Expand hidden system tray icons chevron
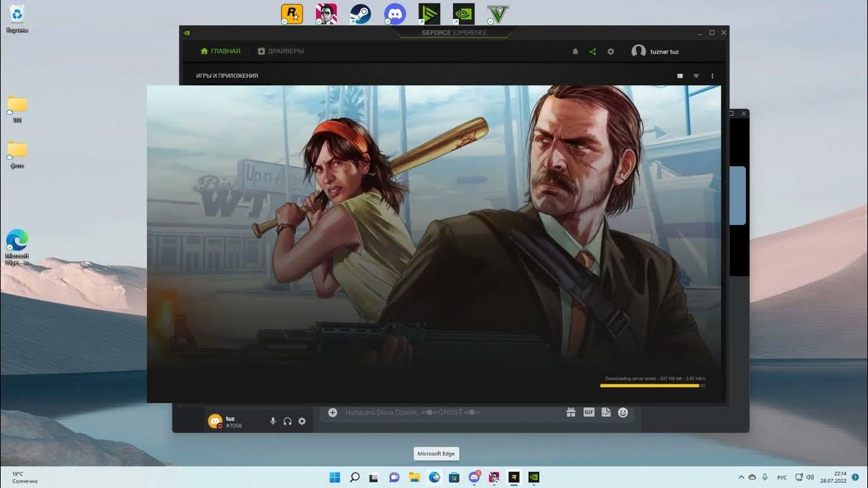This screenshot has height=488, width=868. (741, 477)
